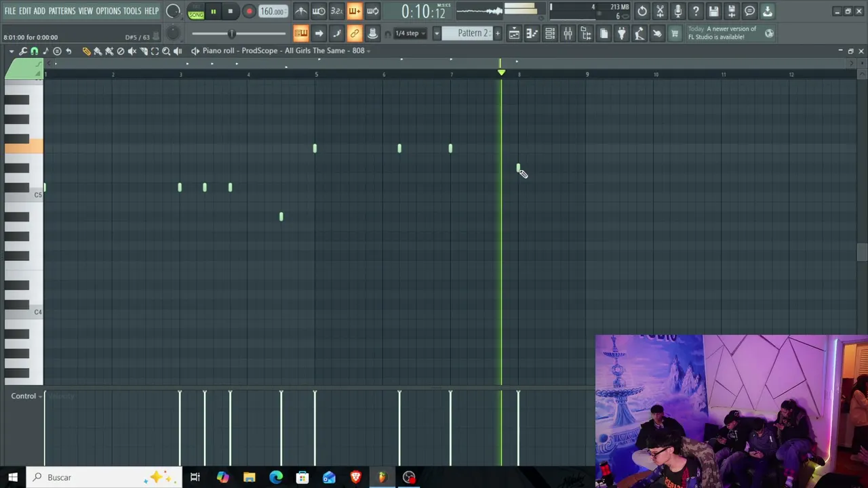Select the Draw pencil tool

click(86, 51)
